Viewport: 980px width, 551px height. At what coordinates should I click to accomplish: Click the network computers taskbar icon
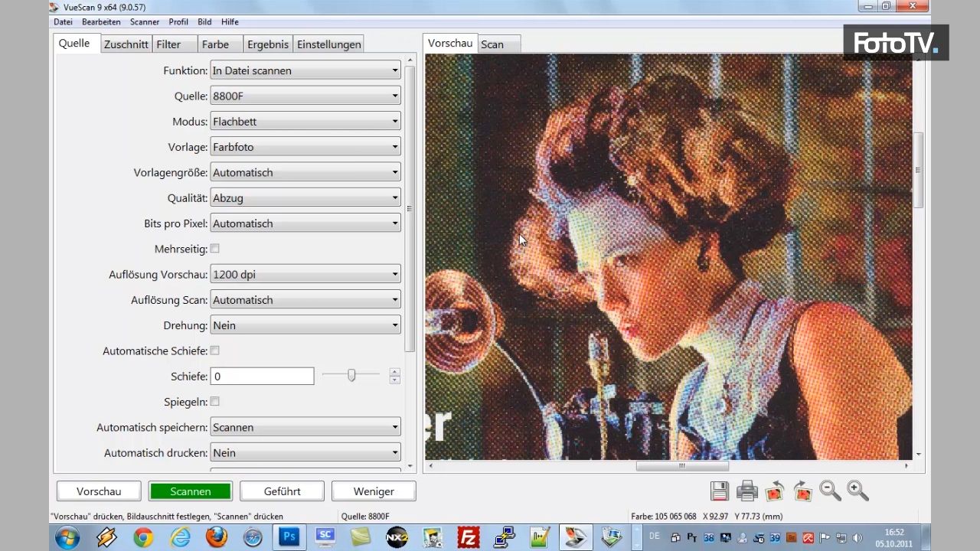[x=504, y=537]
